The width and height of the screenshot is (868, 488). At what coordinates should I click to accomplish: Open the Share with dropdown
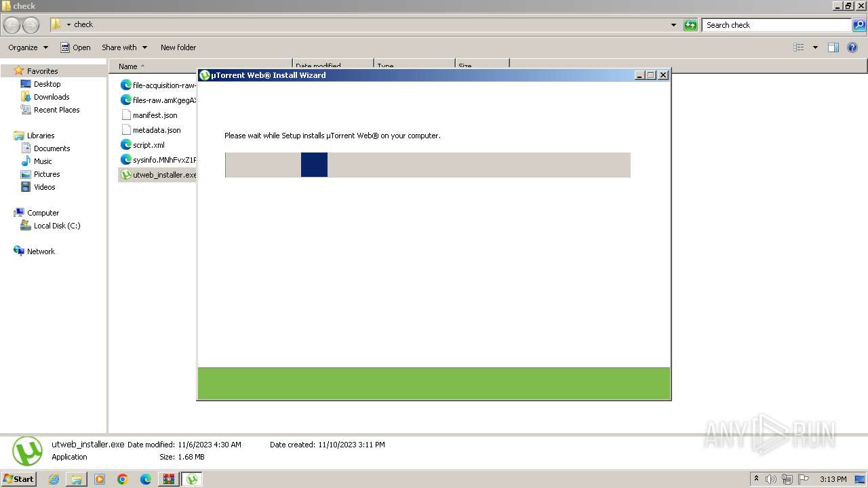tap(124, 47)
